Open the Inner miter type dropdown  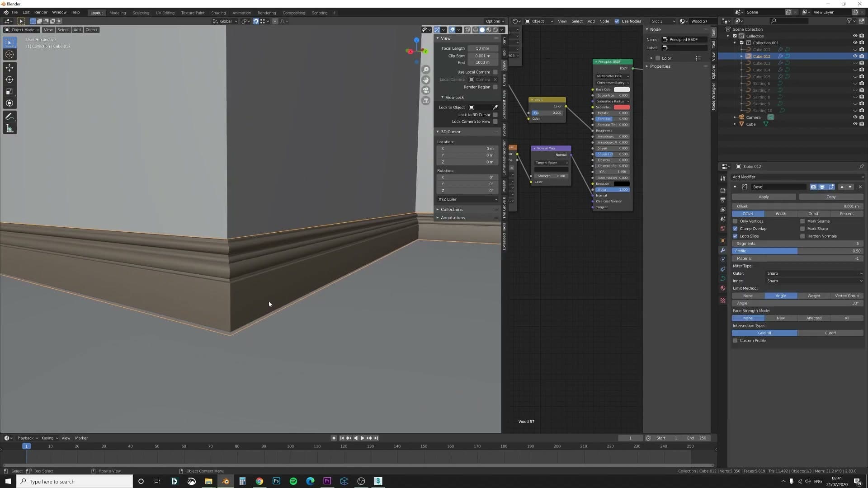pyautogui.click(x=814, y=281)
